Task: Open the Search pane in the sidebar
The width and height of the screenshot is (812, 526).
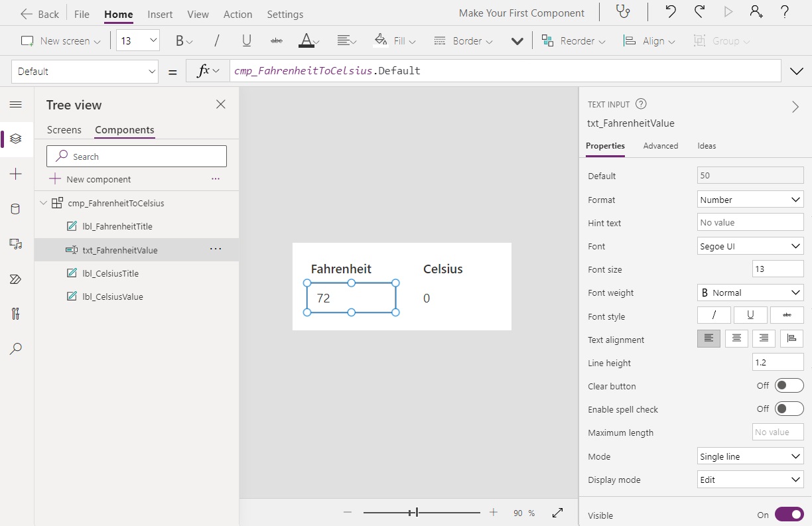Action: pos(16,348)
